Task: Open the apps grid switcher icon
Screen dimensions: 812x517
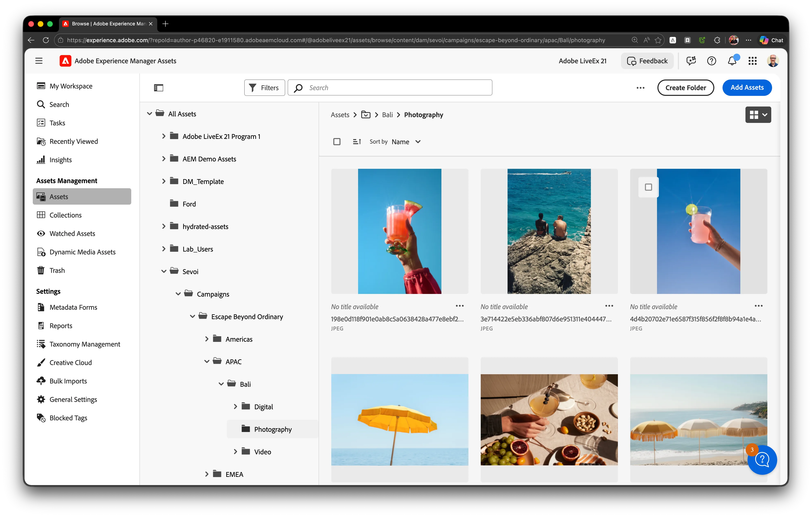Action: point(753,61)
